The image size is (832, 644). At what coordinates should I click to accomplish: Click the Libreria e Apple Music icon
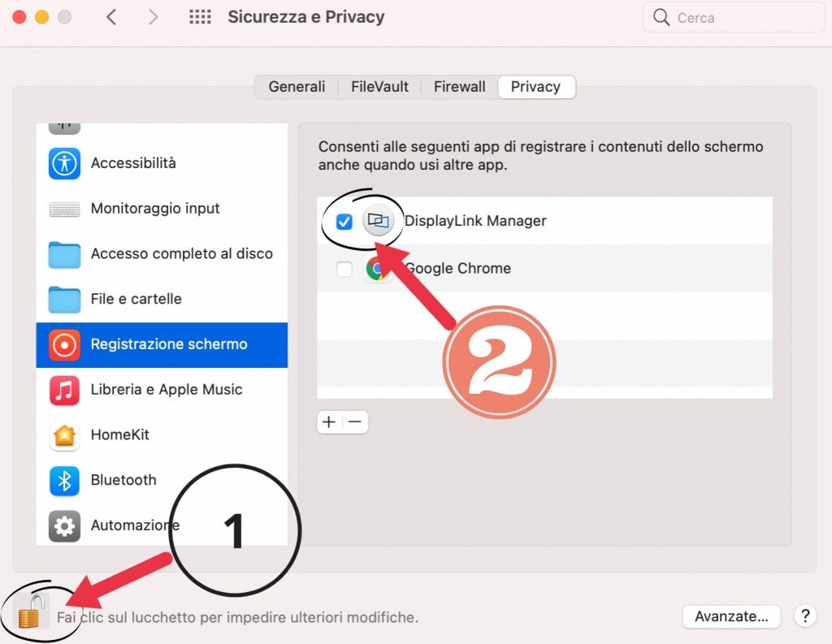click(64, 390)
